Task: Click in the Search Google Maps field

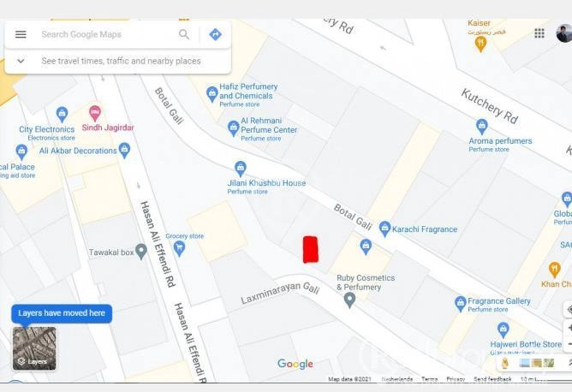Action: (x=106, y=34)
